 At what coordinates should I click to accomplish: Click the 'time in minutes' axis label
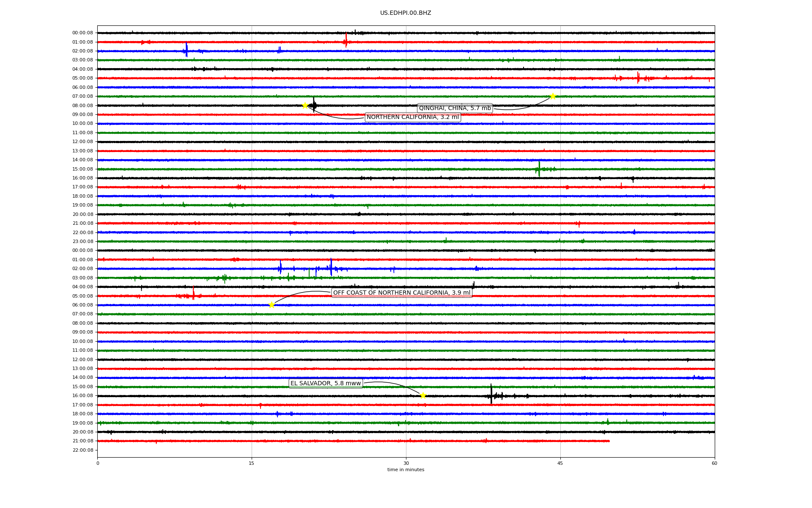pos(406,469)
